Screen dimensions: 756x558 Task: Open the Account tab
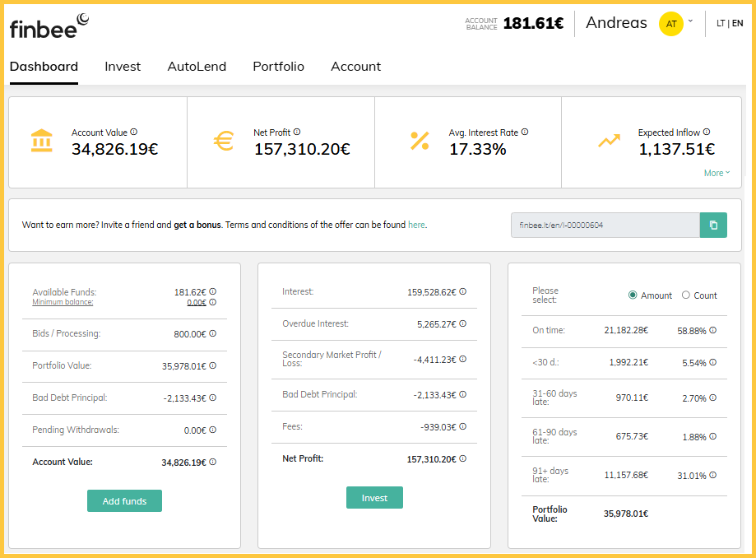(x=356, y=67)
